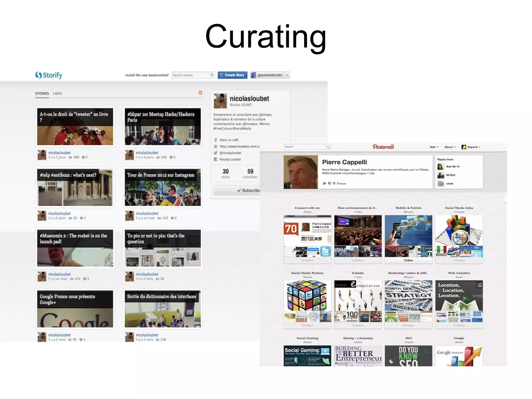Click the knowtex website URL link
Screen dimensions: 532x399
pos(240,147)
